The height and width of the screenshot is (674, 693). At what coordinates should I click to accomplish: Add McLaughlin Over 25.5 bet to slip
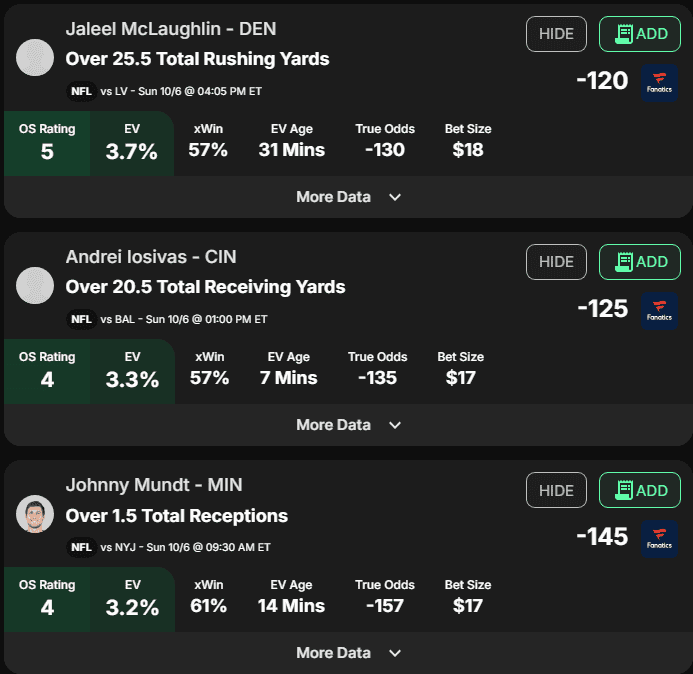pyautogui.click(x=640, y=34)
